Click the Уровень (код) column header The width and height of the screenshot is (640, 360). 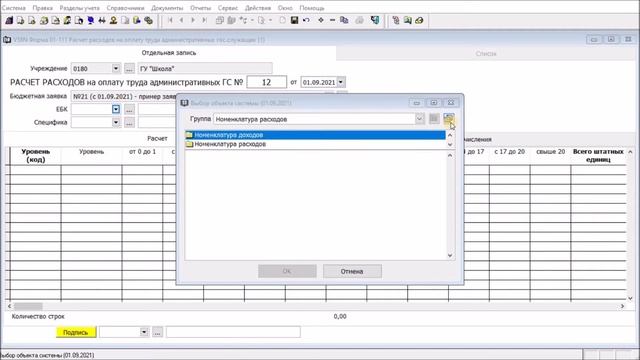click(36, 156)
